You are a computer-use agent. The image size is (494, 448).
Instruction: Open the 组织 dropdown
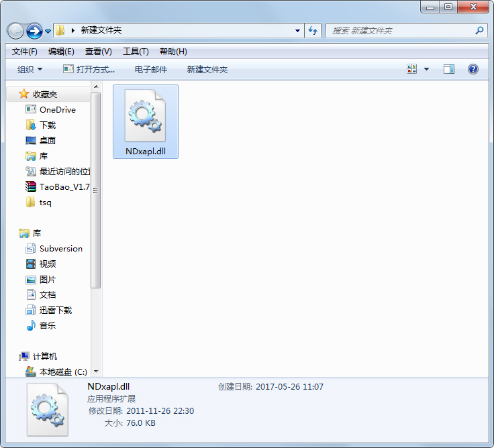(30, 69)
